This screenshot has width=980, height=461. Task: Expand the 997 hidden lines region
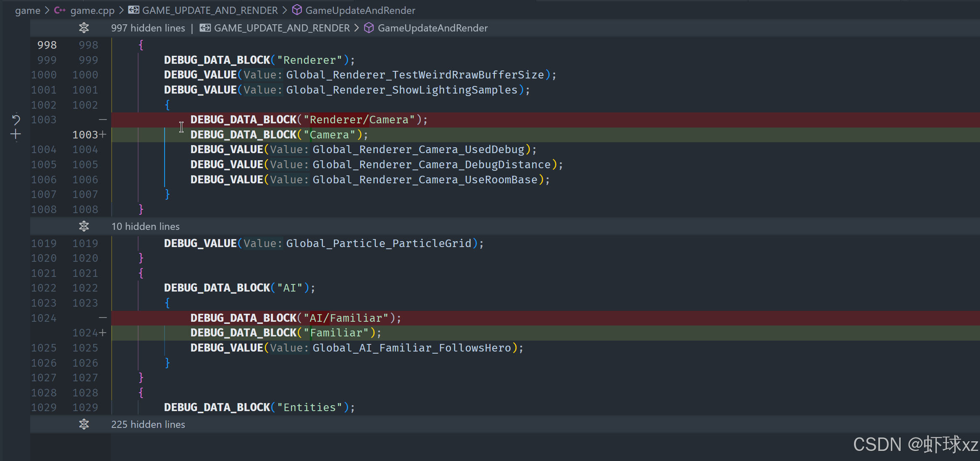tap(148, 28)
